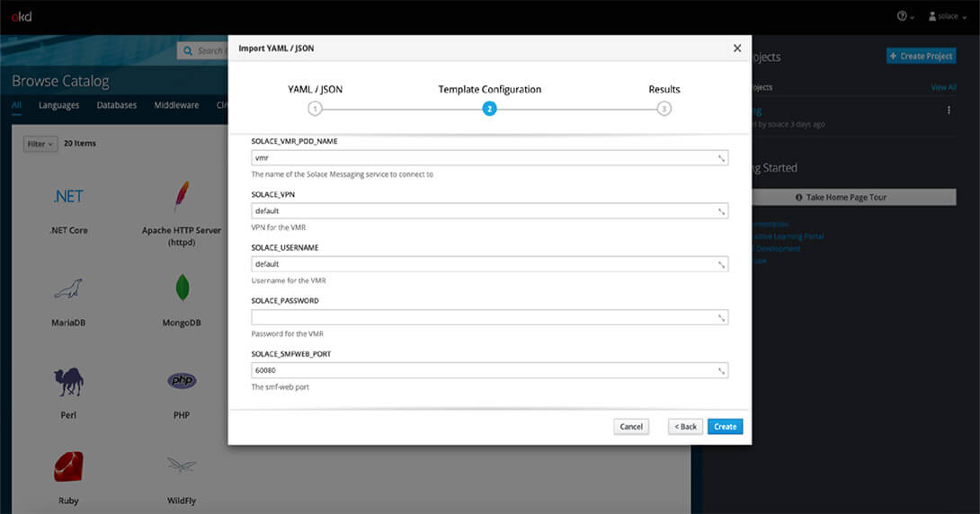Image resolution: width=980 pixels, height=514 pixels.
Task: Select step 2 Template Configuration circle
Action: [489, 109]
